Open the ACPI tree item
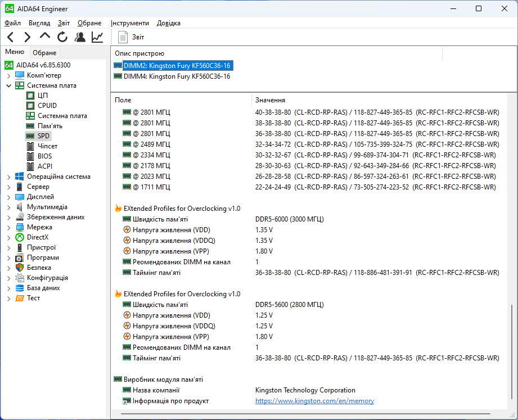518x420 pixels. (x=45, y=166)
